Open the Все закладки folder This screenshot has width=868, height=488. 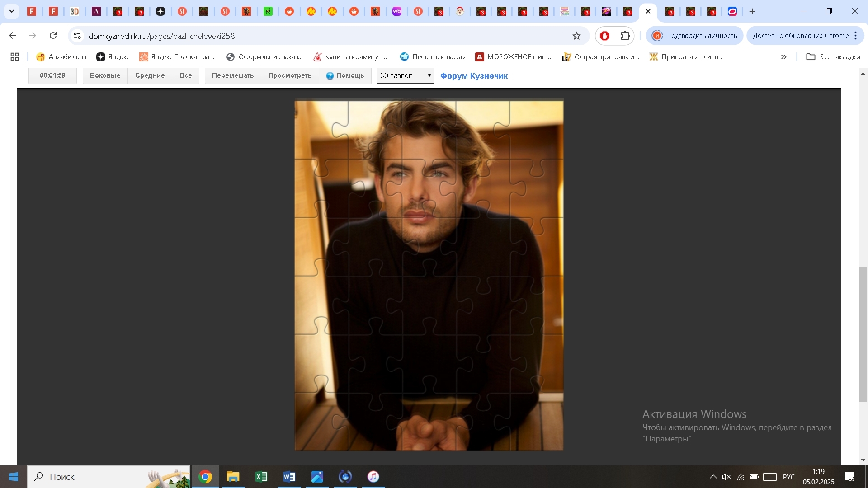point(833,56)
